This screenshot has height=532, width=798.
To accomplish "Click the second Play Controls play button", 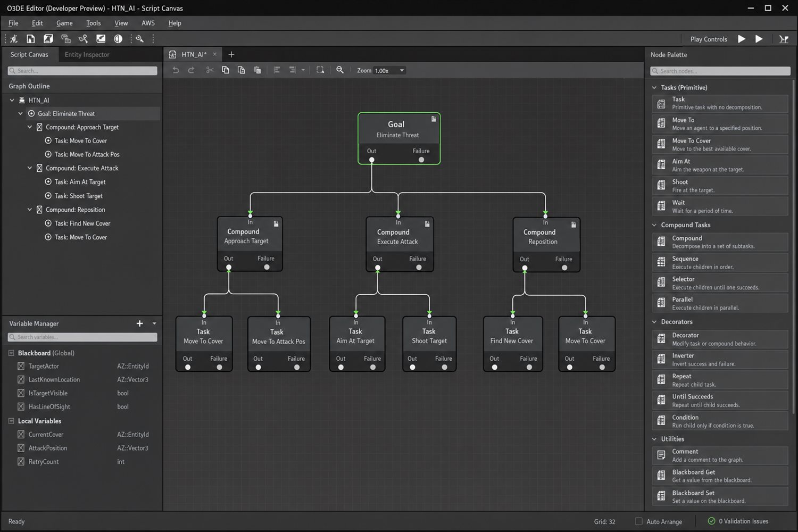I will [x=759, y=39].
